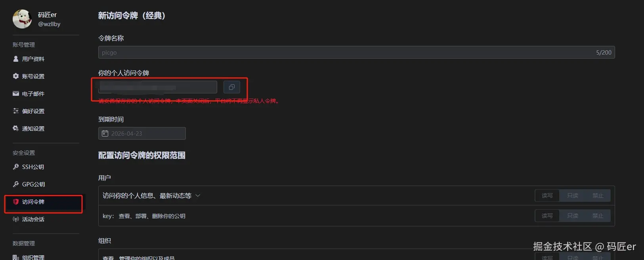Set user info permission to 读写
Screen dimensions: 644x260
coord(547,195)
